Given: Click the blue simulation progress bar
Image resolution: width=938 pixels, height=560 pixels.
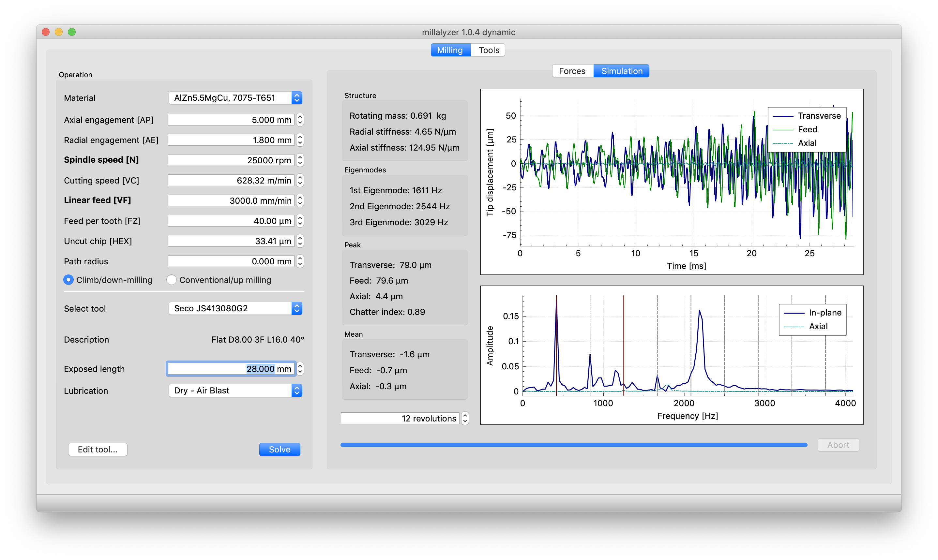Looking at the screenshot, I should click(574, 445).
